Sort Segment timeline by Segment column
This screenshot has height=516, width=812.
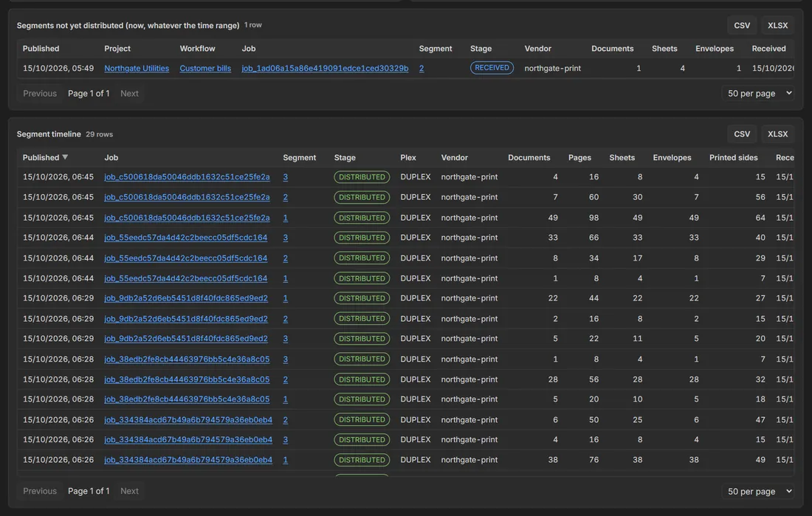(299, 157)
